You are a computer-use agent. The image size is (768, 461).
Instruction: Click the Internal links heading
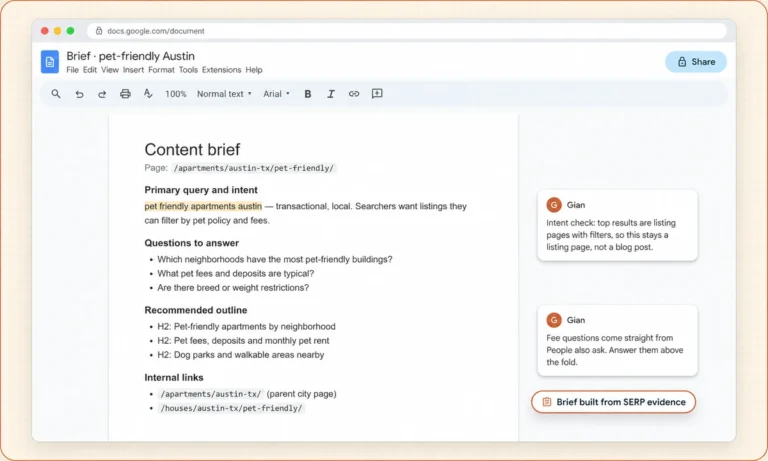point(173,378)
